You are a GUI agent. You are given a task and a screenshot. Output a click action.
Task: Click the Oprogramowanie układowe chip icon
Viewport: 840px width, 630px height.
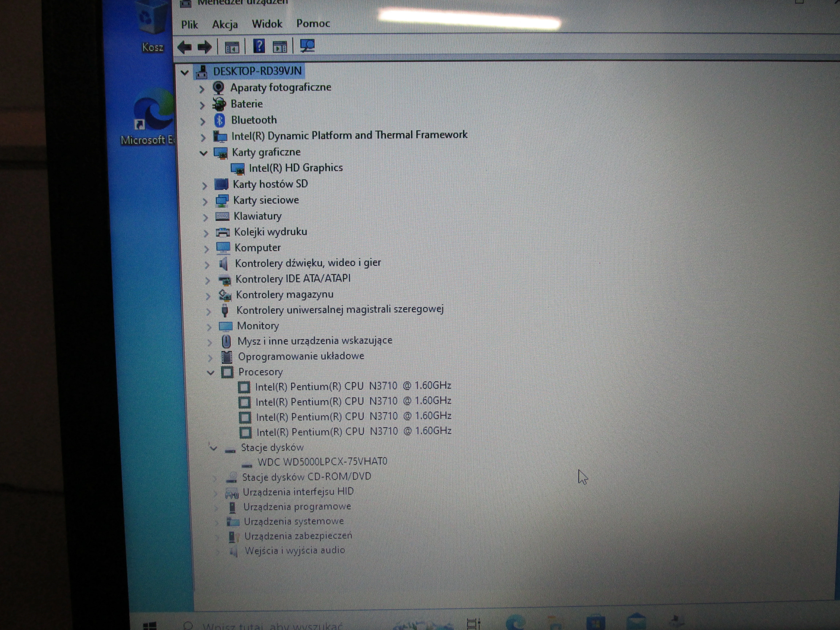pos(227,357)
